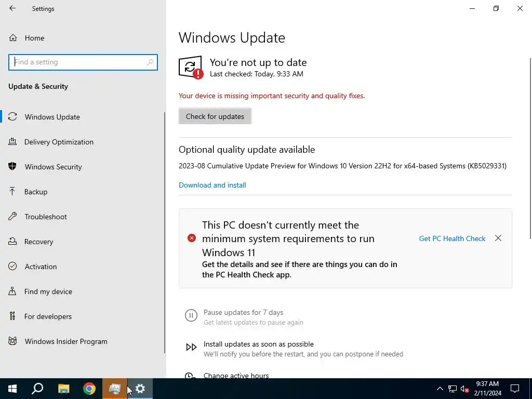Launch Google Chrome from taskbar

pyautogui.click(x=89, y=389)
